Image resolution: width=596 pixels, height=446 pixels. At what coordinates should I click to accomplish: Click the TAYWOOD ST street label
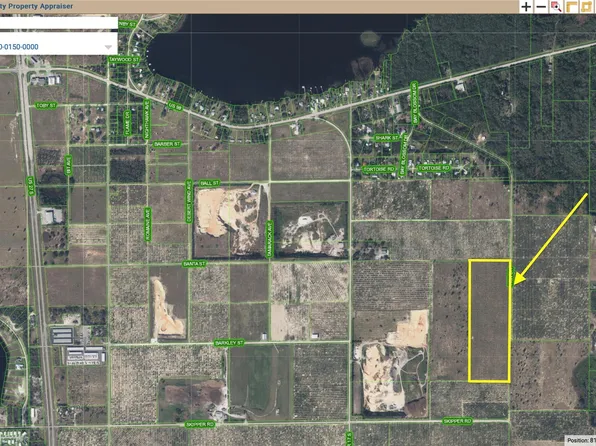point(124,60)
